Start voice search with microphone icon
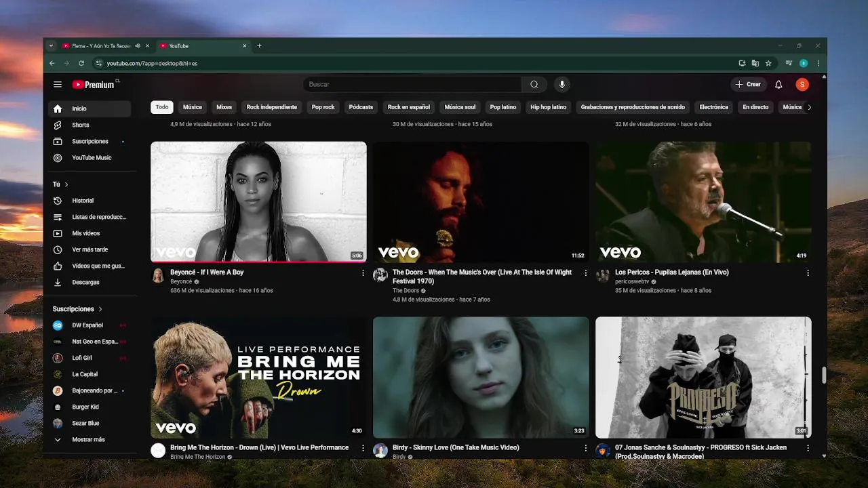Image resolution: width=868 pixels, height=488 pixels. (x=561, y=85)
